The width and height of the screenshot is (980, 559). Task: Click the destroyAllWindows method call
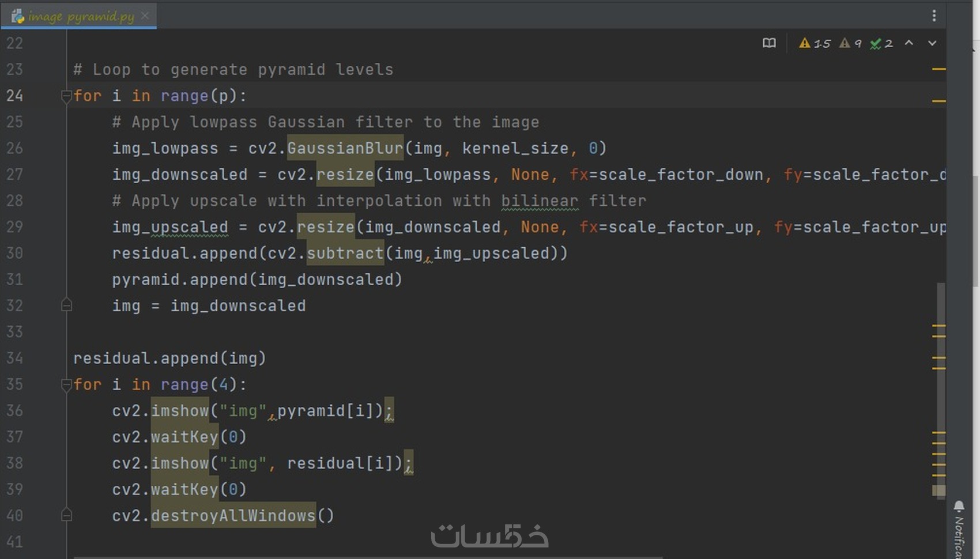[x=233, y=515]
